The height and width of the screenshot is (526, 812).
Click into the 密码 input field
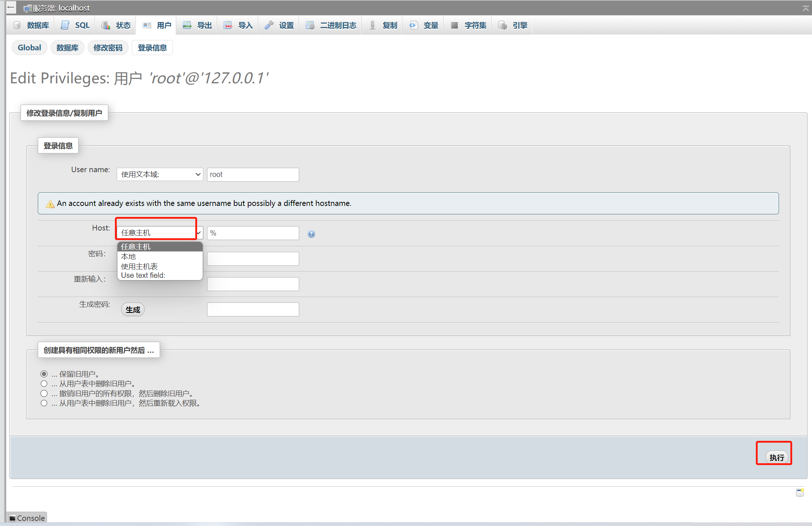[x=253, y=259]
